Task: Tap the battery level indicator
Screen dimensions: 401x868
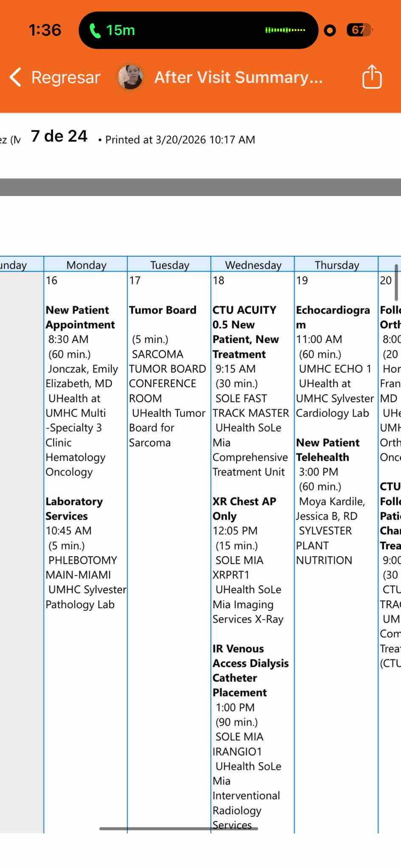Action: [x=359, y=30]
